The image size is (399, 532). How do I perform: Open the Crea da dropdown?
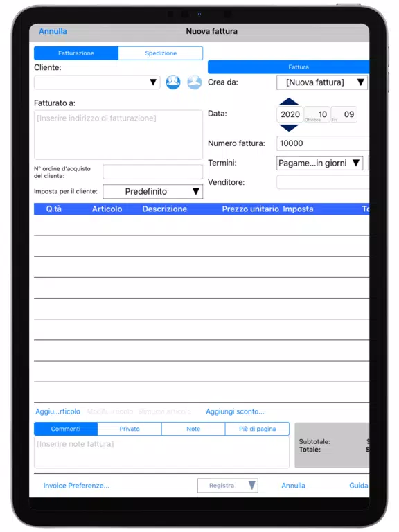click(x=322, y=82)
